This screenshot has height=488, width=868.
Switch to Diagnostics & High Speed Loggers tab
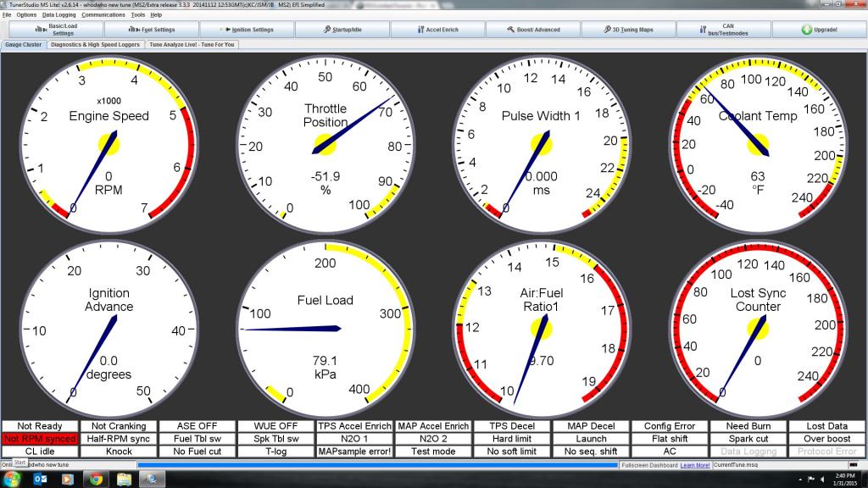(95, 44)
